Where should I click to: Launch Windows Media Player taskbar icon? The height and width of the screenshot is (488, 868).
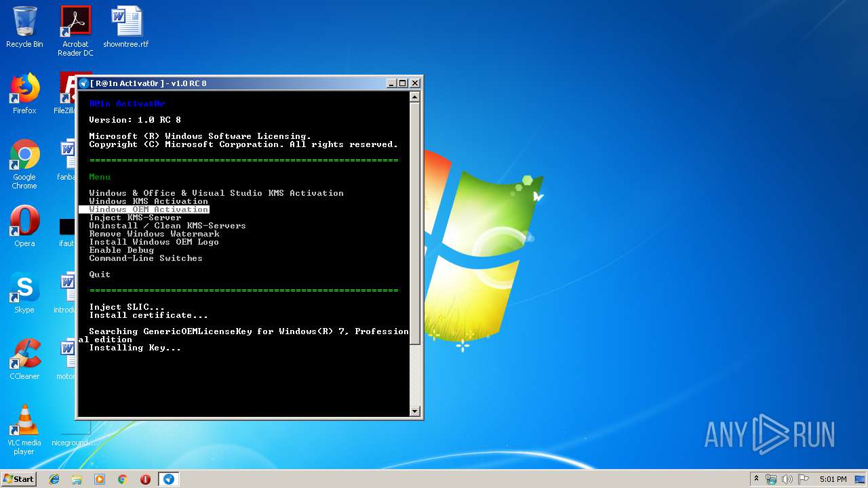[x=100, y=479]
